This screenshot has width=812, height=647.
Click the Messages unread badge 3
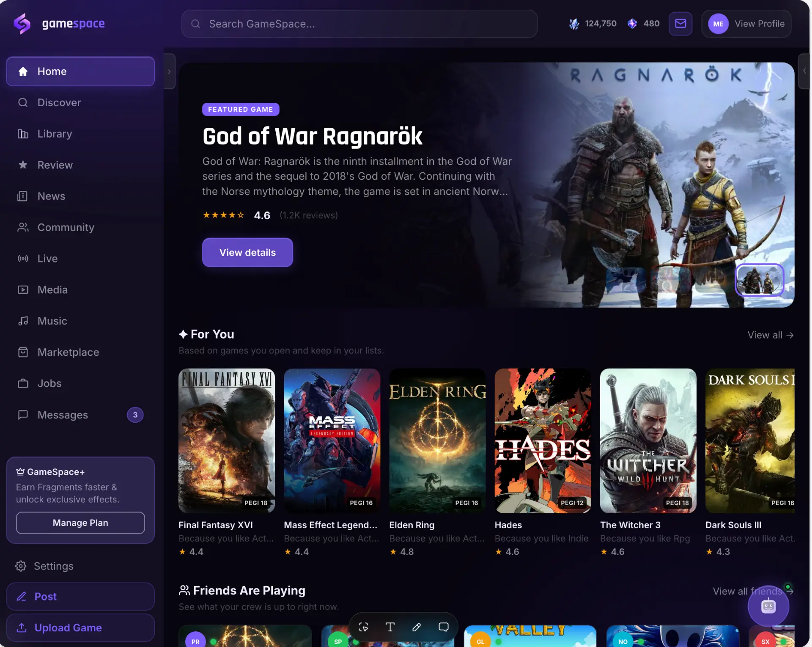135,415
